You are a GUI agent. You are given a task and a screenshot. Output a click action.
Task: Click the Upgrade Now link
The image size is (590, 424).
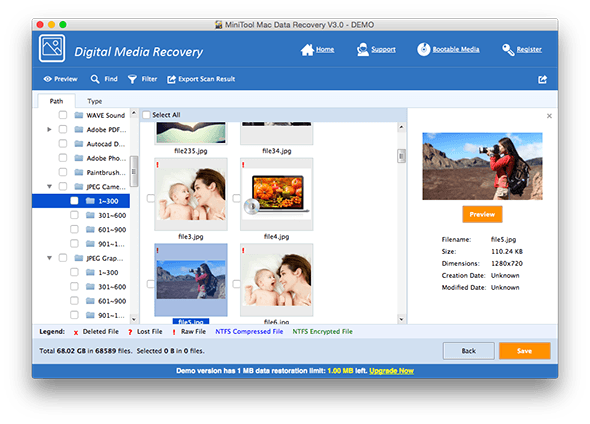[391, 371]
